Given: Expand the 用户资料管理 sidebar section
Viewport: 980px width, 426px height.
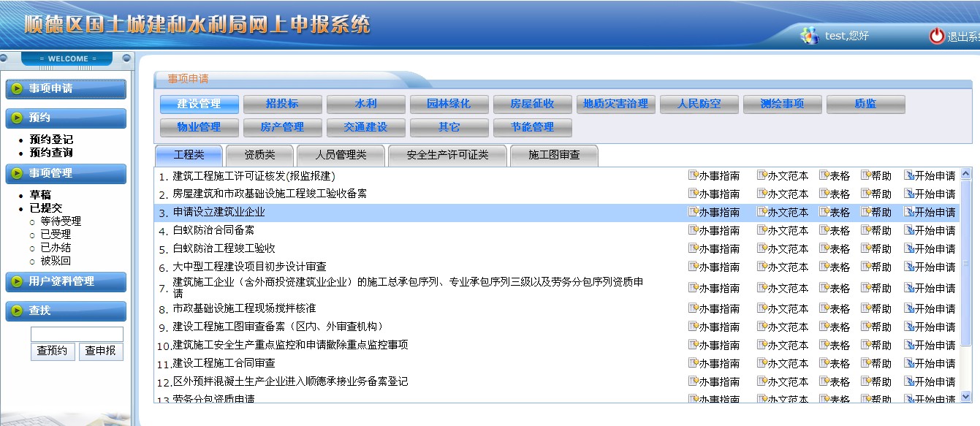Looking at the screenshot, I should click(66, 281).
